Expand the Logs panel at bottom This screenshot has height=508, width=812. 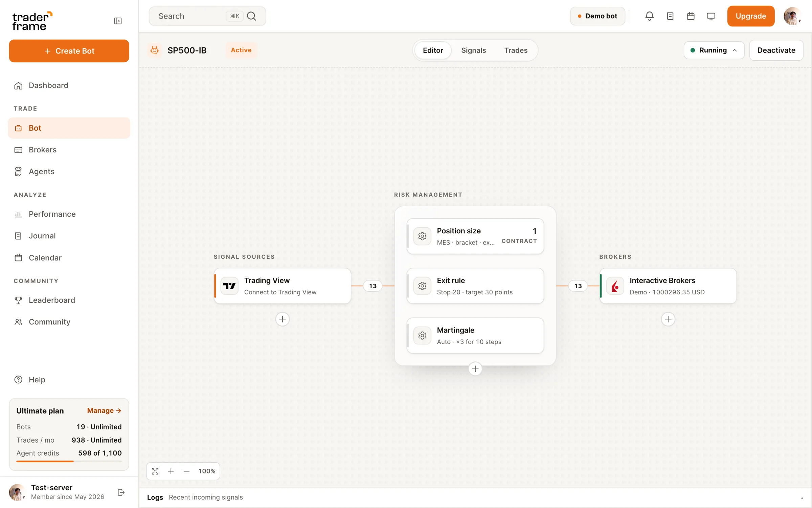point(802,497)
